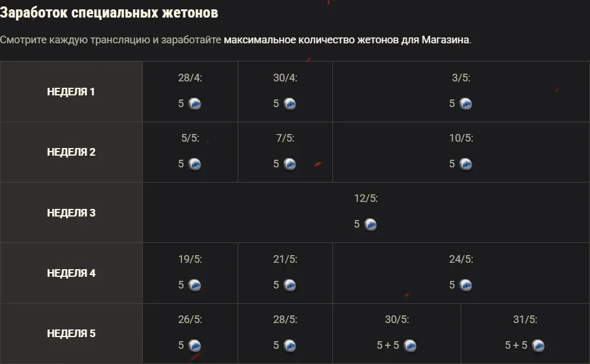Click the token icon under 10/5
Screen dimensions: 590x364
(x=466, y=164)
